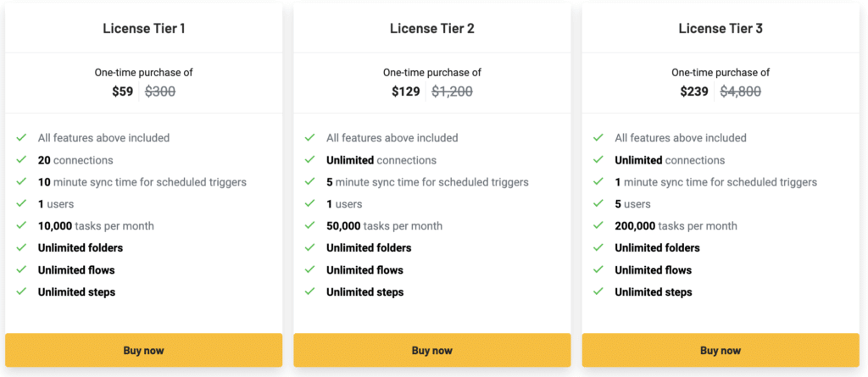
Task: Click the strikethrough $4,800 original price
Action: 740,91
